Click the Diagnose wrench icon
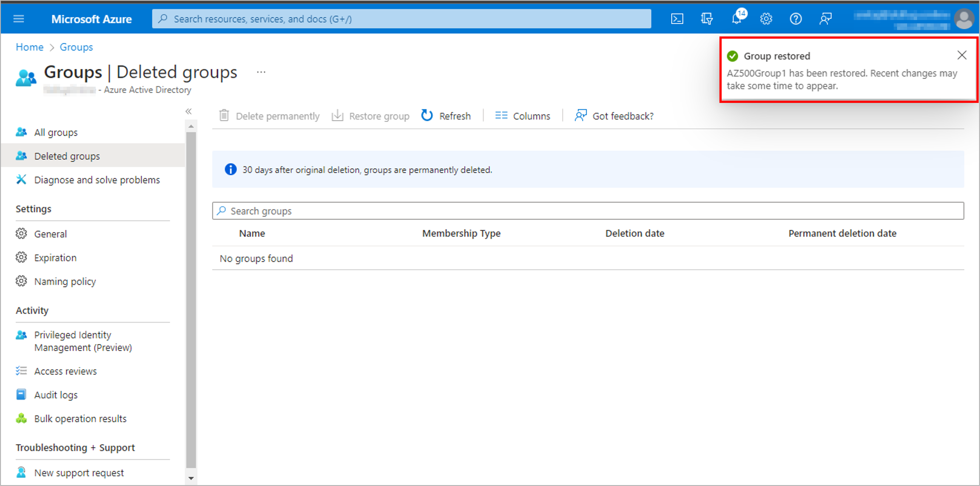This screenshot has height=486, width=980. pyautogui.click(x=21, y=179)
